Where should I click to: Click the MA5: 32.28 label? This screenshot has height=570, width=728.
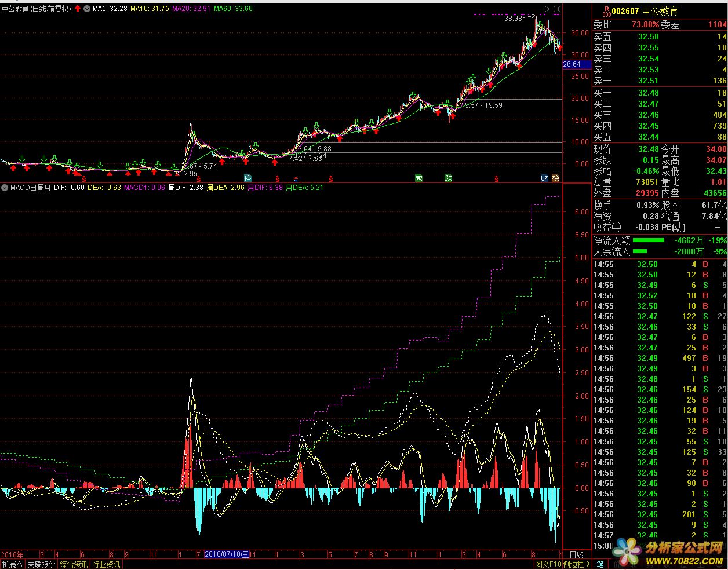pos(110,9)
